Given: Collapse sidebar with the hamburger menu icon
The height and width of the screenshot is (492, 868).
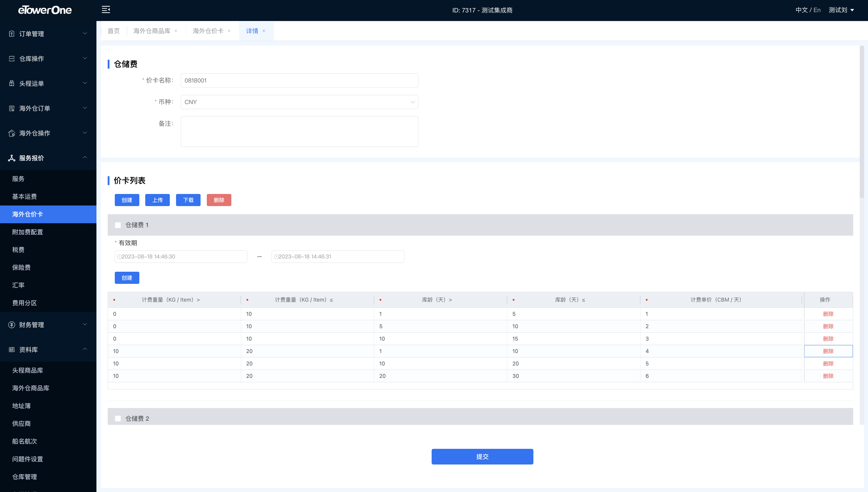Looking at the screenshot, I should click(106, 9).
